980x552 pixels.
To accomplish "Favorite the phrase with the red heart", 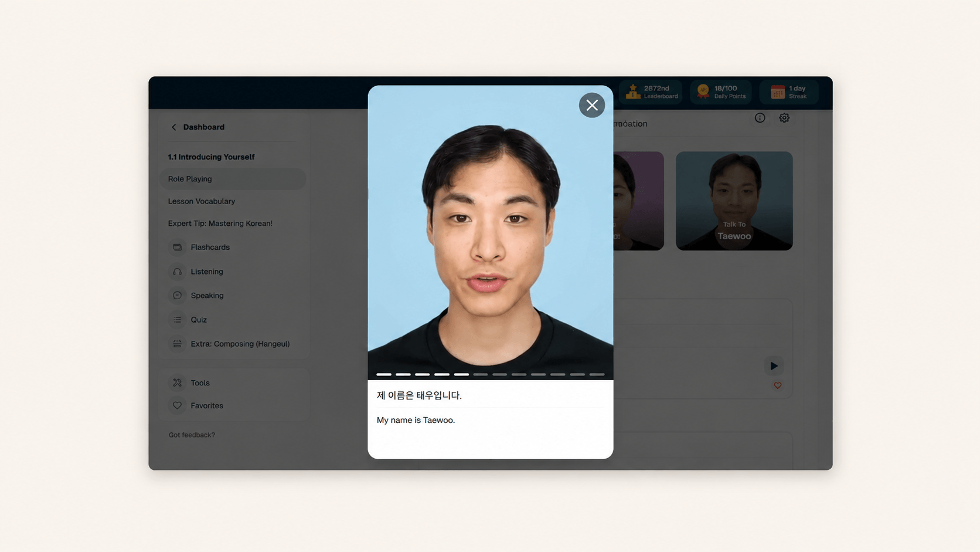I will click(778, 385).
